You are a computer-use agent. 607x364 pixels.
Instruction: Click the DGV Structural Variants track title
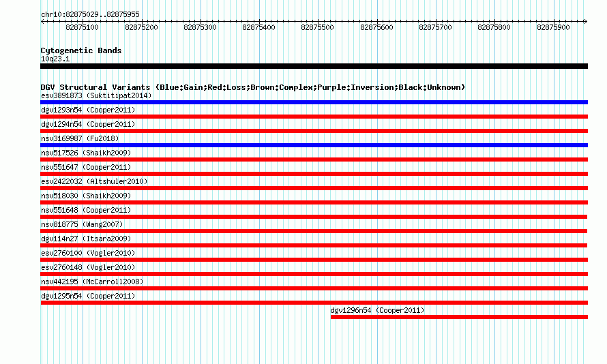tap(252, 87)
